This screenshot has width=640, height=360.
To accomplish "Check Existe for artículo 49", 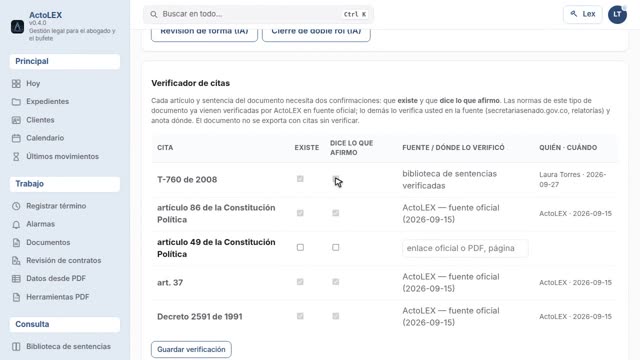I will point(300,247).
